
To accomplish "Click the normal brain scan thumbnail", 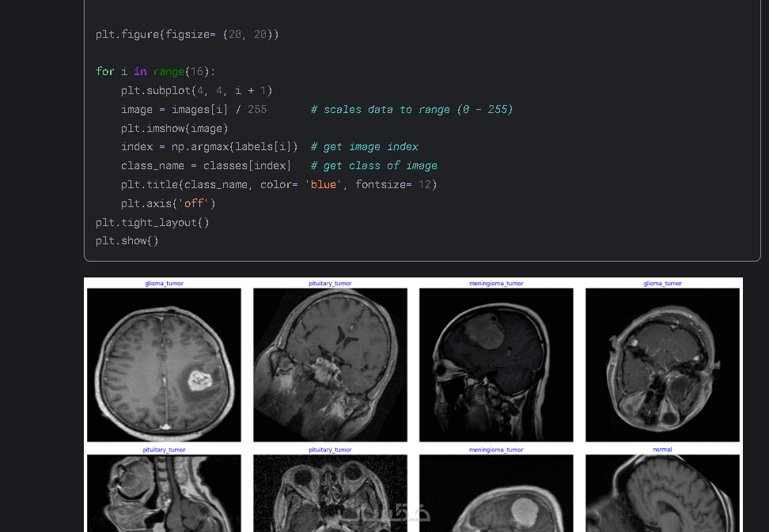I will pos(662,493).
